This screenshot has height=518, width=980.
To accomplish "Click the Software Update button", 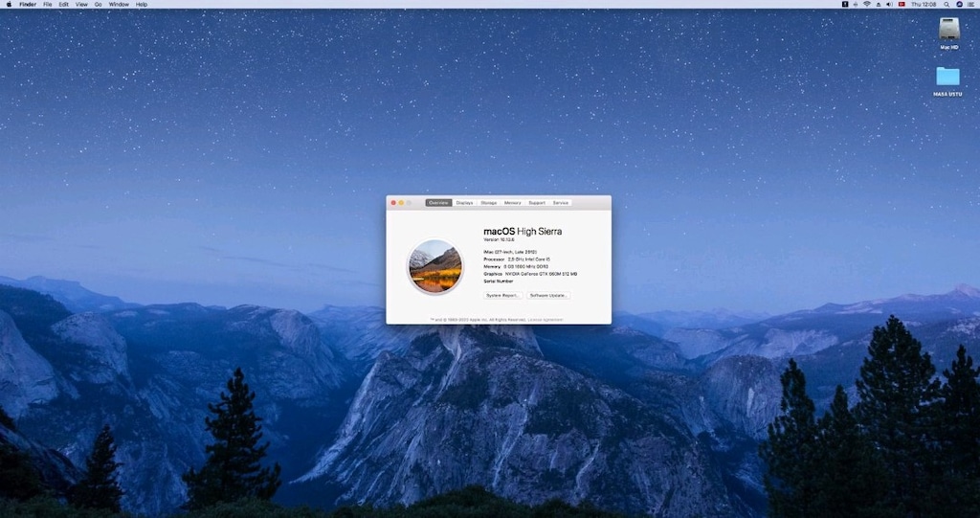I will pyautogui.click(x=548, y=295).
